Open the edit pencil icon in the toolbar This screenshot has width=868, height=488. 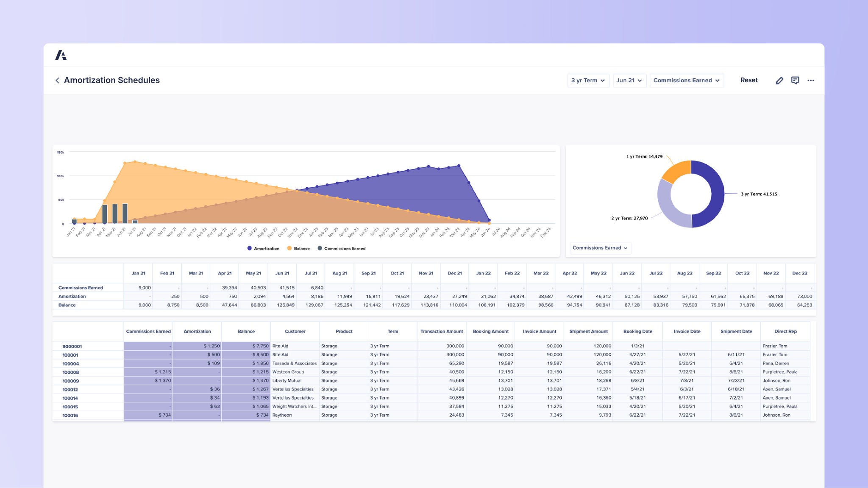(780, 80)
